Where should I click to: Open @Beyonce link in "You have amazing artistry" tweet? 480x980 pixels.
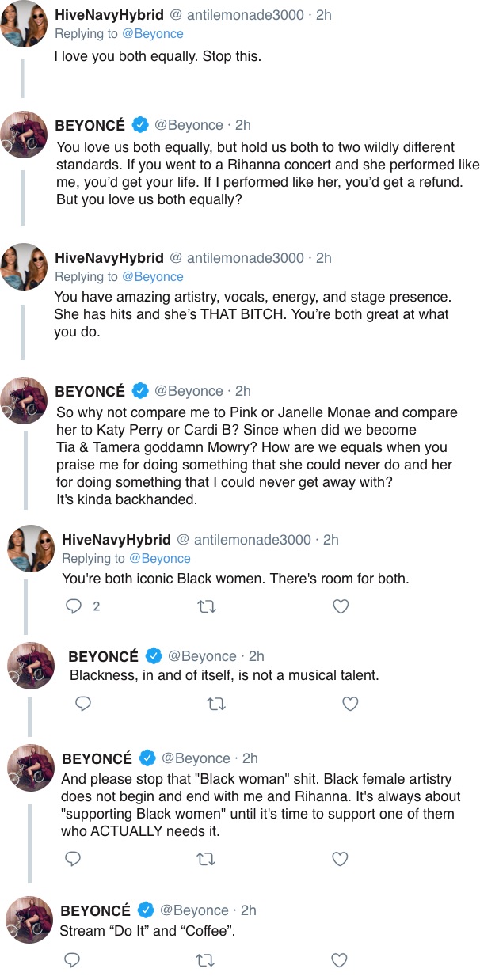(x=153, y=277)
